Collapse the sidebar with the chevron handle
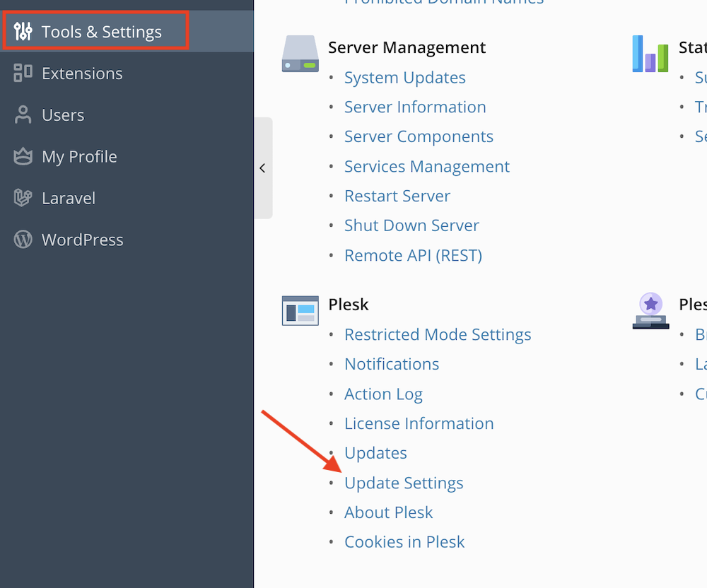Image resolution: width=707 pixels, height=588 pixels. 263,168
